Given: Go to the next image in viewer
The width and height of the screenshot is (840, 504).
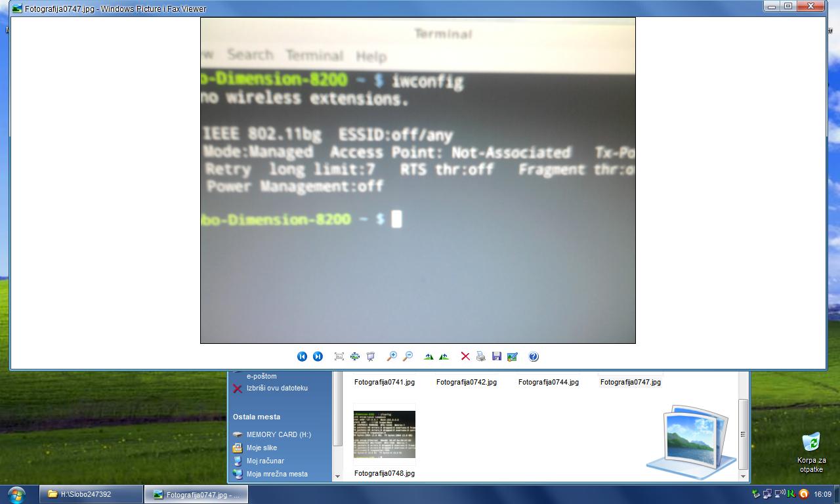Looking at the screenshot, I should coord(318,356).
